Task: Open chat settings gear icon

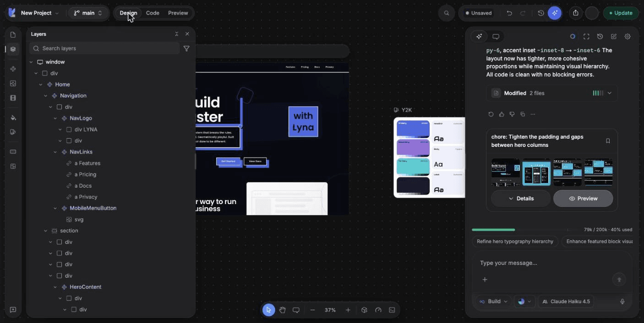Action: [628, 37]
